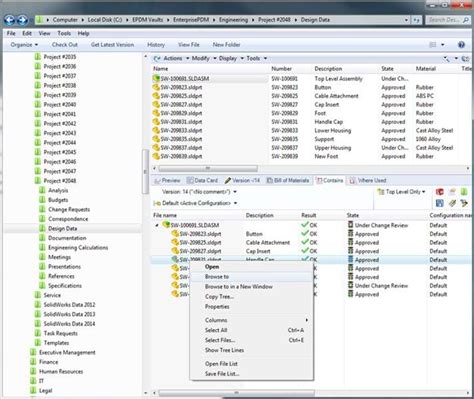Image resolution: width=474 pixels, height=399 pixels.
Task: Click the View File button
Action: 189,45
